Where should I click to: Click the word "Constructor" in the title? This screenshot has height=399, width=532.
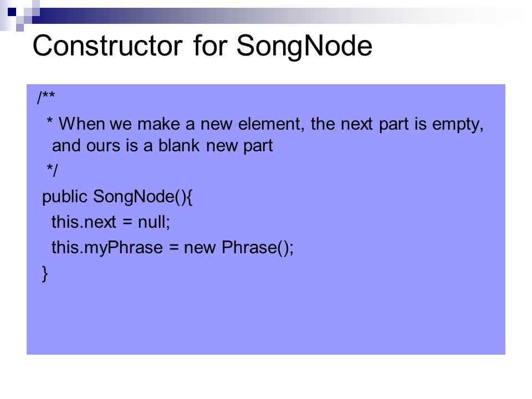(x=108, y=45)
